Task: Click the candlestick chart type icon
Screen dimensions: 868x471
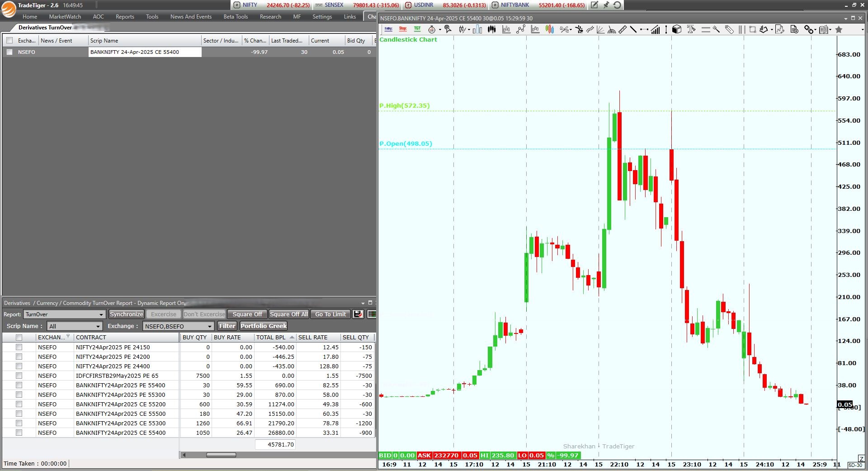Action: click(x=462, y=29)
